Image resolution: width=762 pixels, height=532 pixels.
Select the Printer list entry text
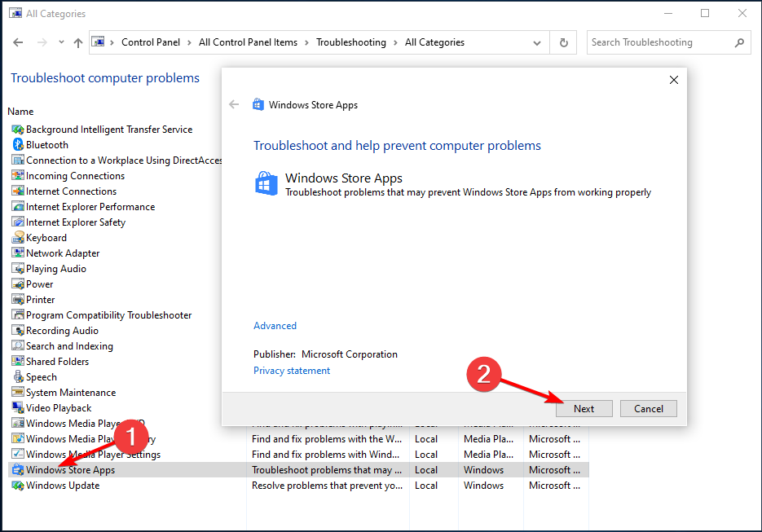[x=40, y=300]
